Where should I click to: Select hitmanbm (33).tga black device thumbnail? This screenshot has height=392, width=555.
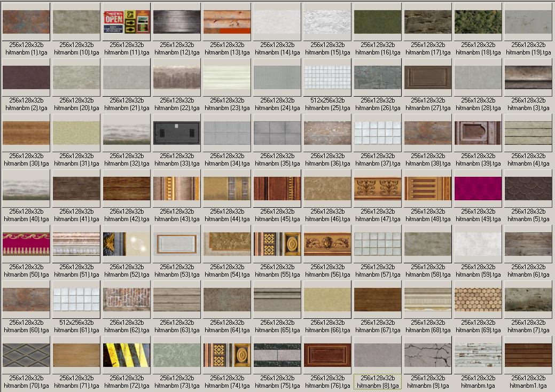click(177, 133)
